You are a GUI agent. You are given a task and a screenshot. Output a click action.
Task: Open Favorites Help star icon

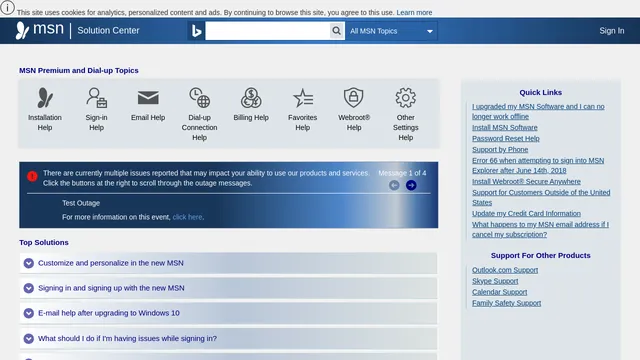(x=302, y=98)
